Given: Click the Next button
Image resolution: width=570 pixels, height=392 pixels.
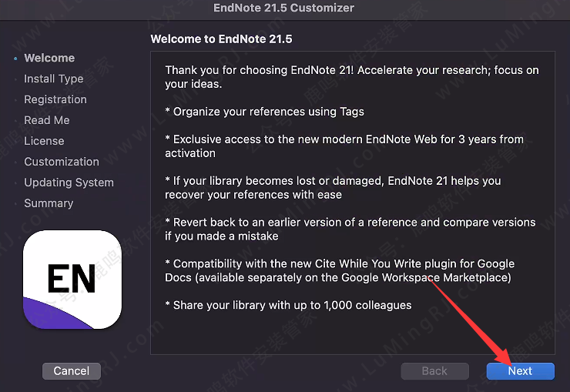Looking at the screenshot, I should pyautogui.click(x=520, y=371).
